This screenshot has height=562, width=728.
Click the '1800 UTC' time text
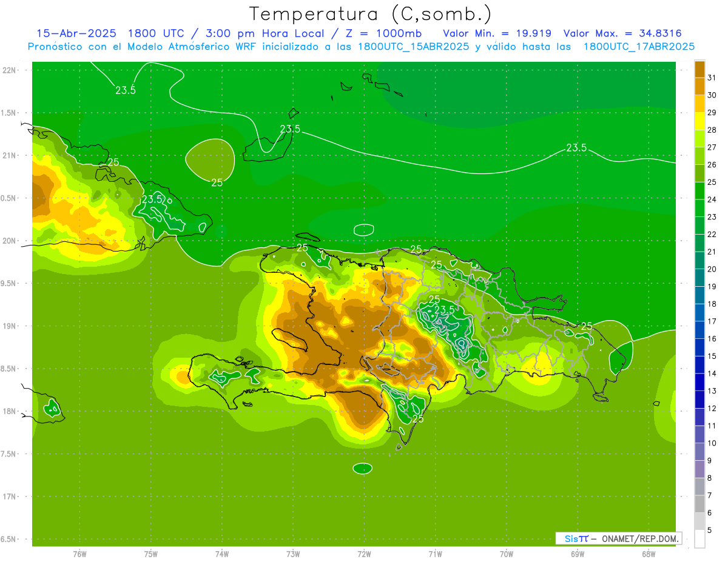(156, 33)
